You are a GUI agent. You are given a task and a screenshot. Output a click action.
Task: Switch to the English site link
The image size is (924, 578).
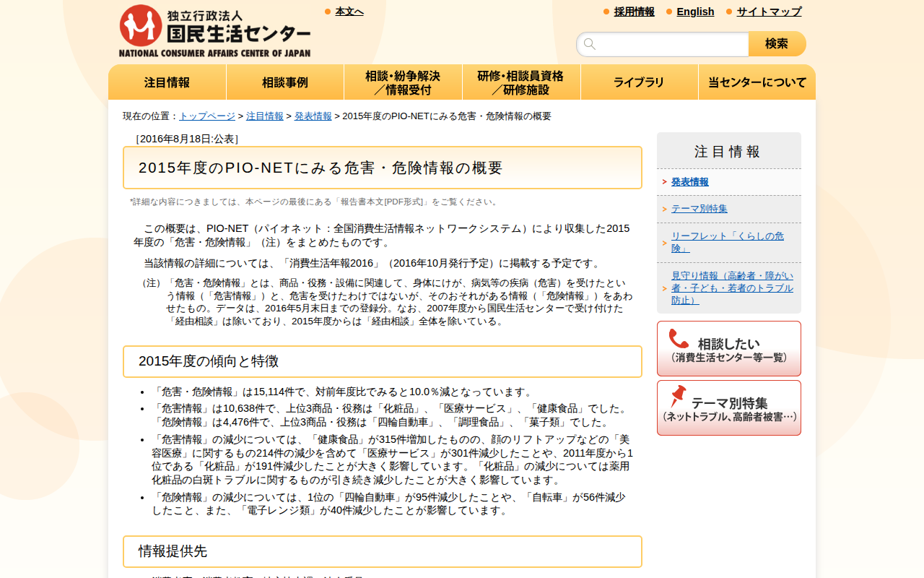click(695, 12)
